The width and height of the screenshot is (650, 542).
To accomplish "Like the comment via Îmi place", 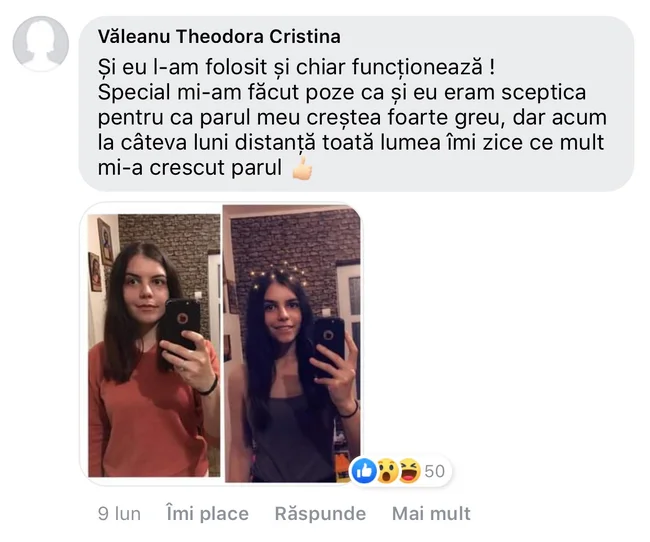I will (207, 514).
